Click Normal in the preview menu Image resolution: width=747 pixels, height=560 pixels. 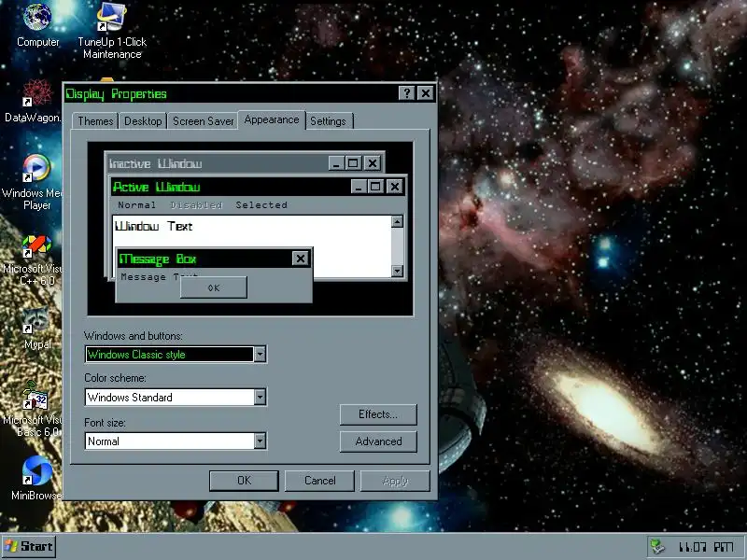(136, 205)
